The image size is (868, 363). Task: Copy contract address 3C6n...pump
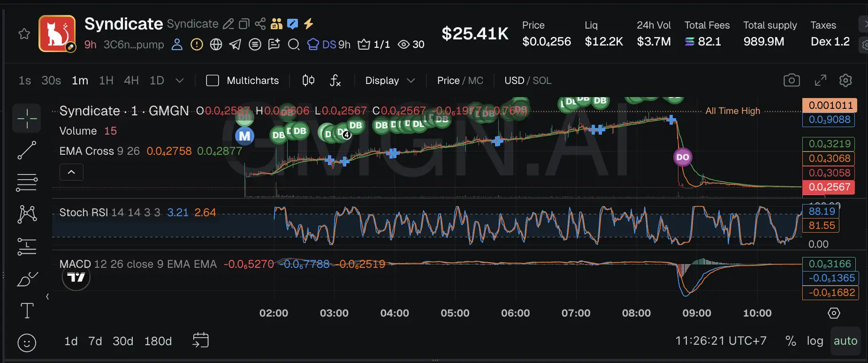tap(134, 45)
